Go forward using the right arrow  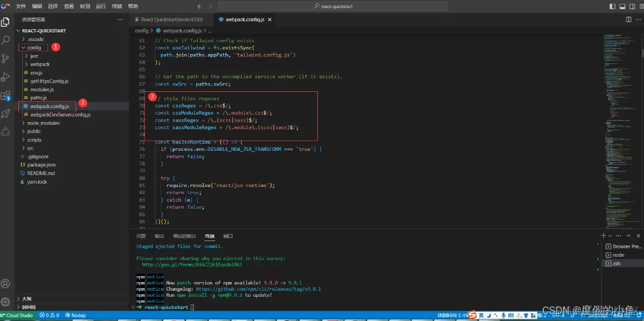point(210,6)
